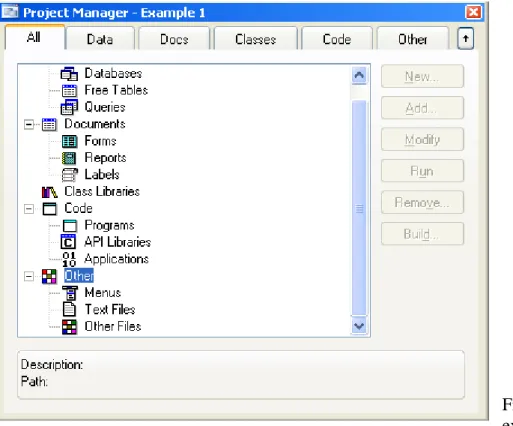The image size is (513, 426).
Task: Click the Forms icon
Action: pos(69,141)
